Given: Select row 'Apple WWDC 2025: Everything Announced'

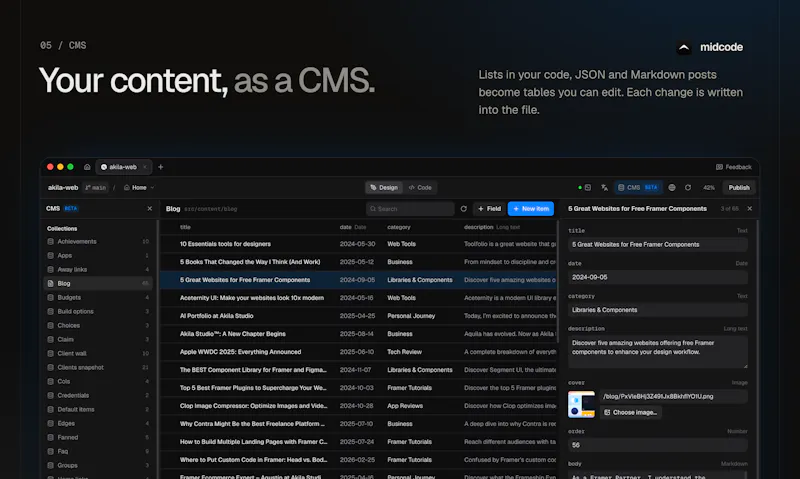Looking at the screenshot, I should (x=359, y=352).
